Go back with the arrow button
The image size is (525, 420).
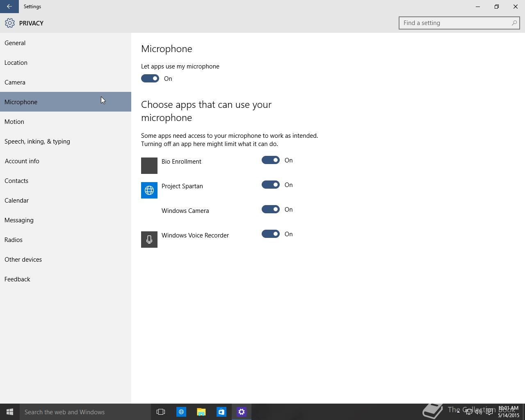pyautogui.click(x=9, y=7)
